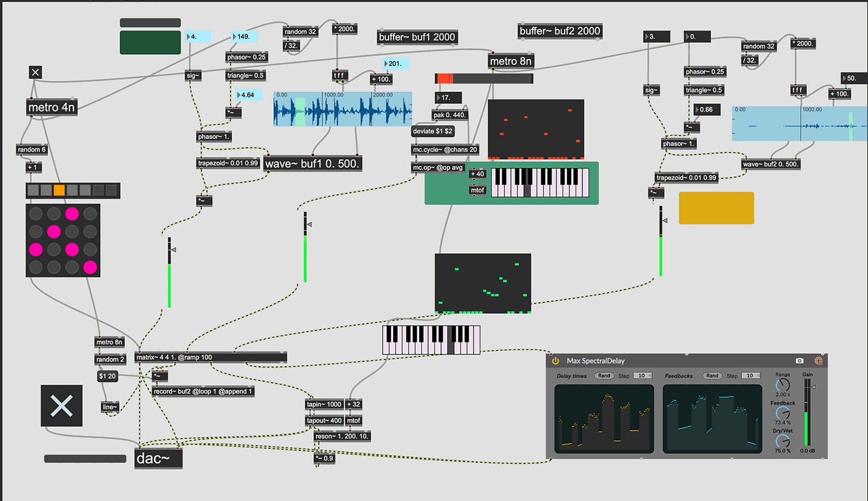Select the dac~ object
868x501 pixels.
(x=159, y=458)
